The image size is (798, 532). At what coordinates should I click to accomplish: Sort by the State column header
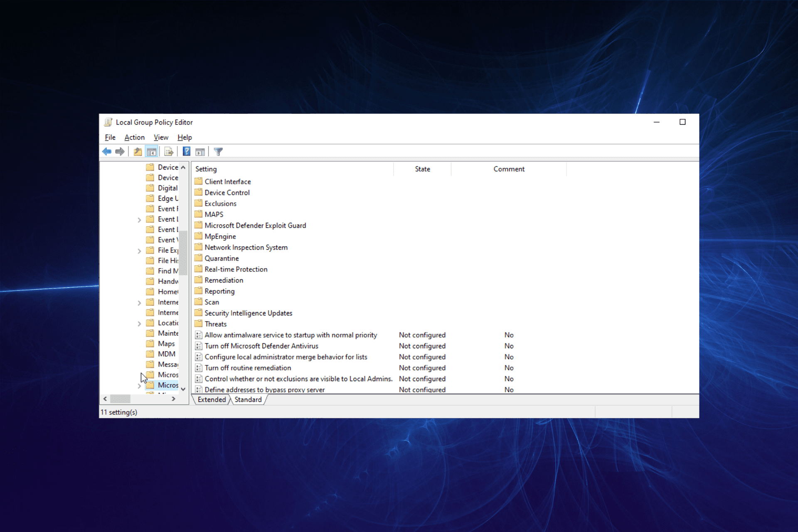coord(422,169)
